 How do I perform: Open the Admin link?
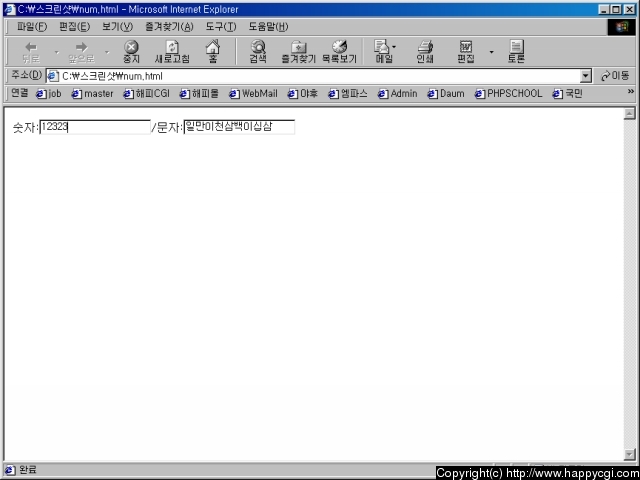(x=397, y=94)
